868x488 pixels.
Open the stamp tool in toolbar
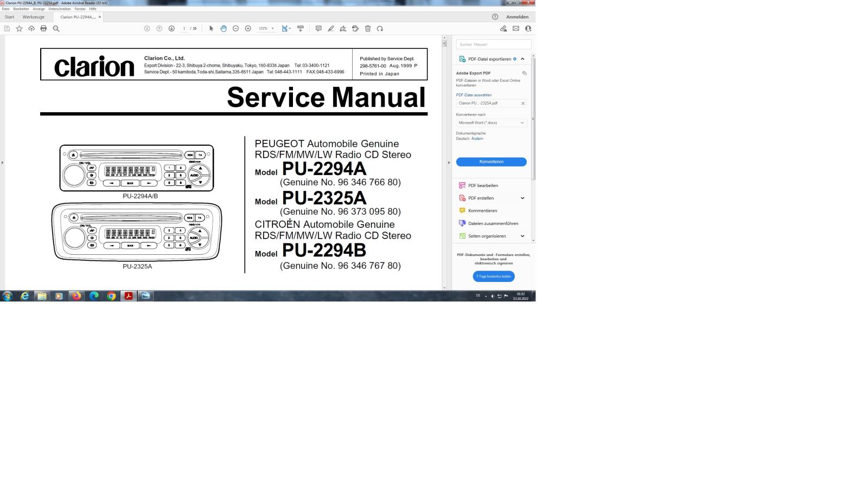[355, 29]
